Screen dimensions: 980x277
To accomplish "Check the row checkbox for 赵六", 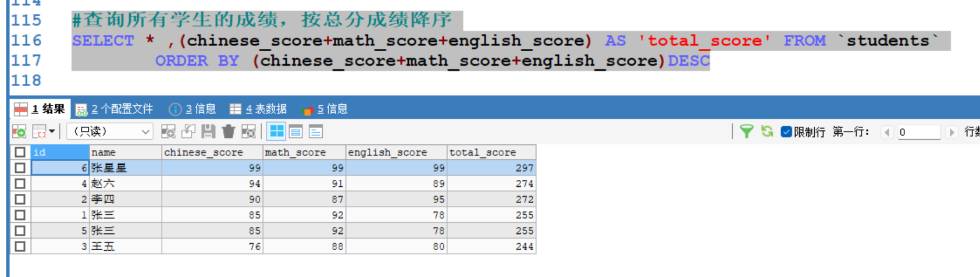I will click(x=20, y=183).
